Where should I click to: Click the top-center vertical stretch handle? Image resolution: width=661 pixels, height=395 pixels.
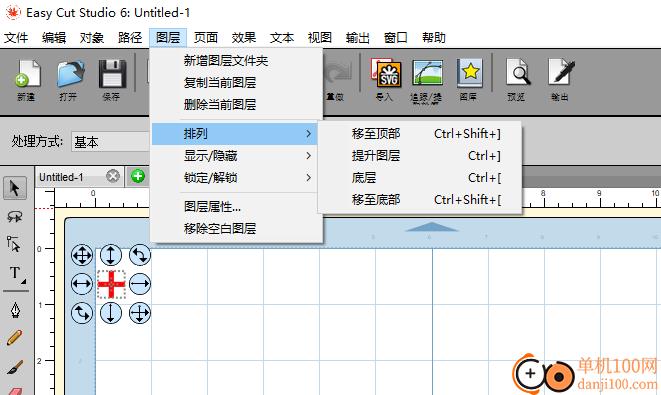(x=111, y=255)
